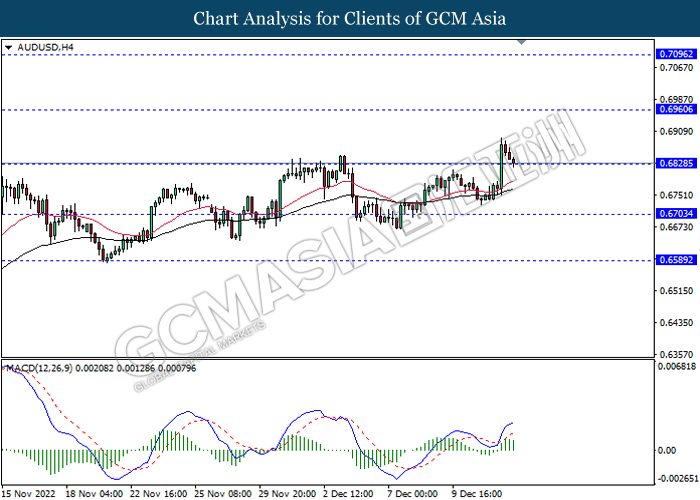This screenshot has height=500, width=700.
Task: Click the chart shift triangle marker
Action: tap(521, 42)
